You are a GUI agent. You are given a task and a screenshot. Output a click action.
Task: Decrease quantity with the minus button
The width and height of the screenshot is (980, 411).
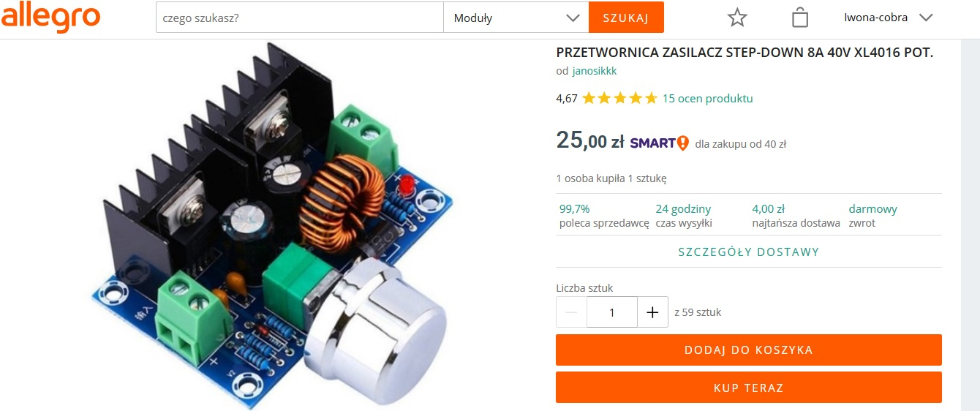pyautogui.click(x=571, y=312)
